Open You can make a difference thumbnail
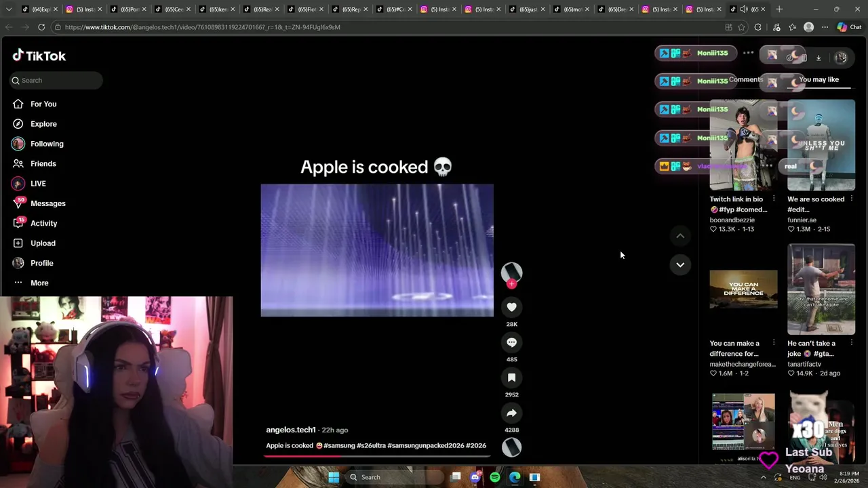The width and height of the screenshot is (868, 488). (744, 289)
